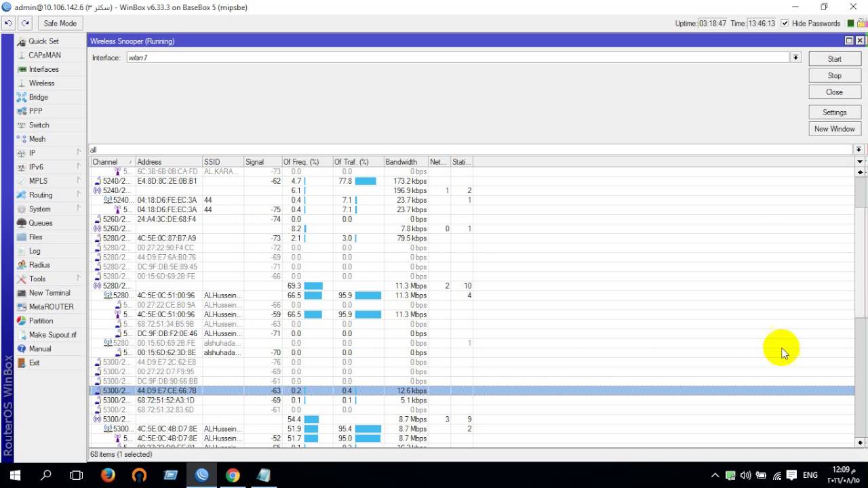The width and height of the screenshot is (868, 488).
Task: Expand the IPv6 submenu
Action: (79, 167)
